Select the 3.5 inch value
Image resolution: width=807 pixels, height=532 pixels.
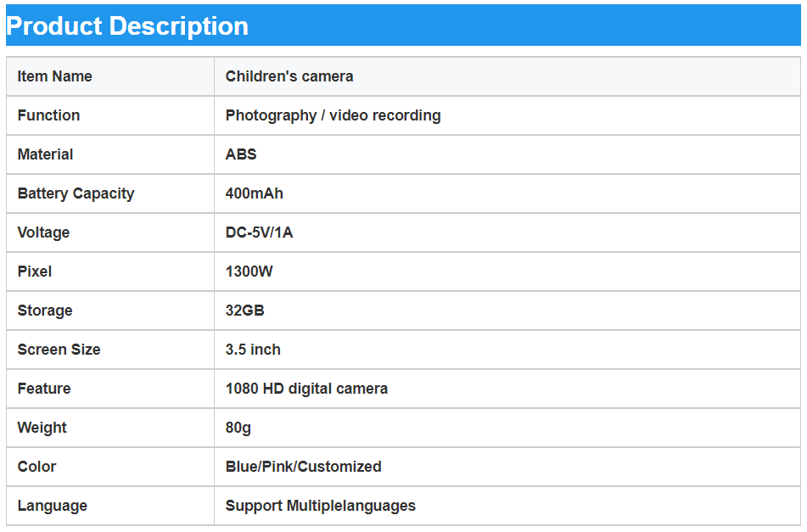253,350
